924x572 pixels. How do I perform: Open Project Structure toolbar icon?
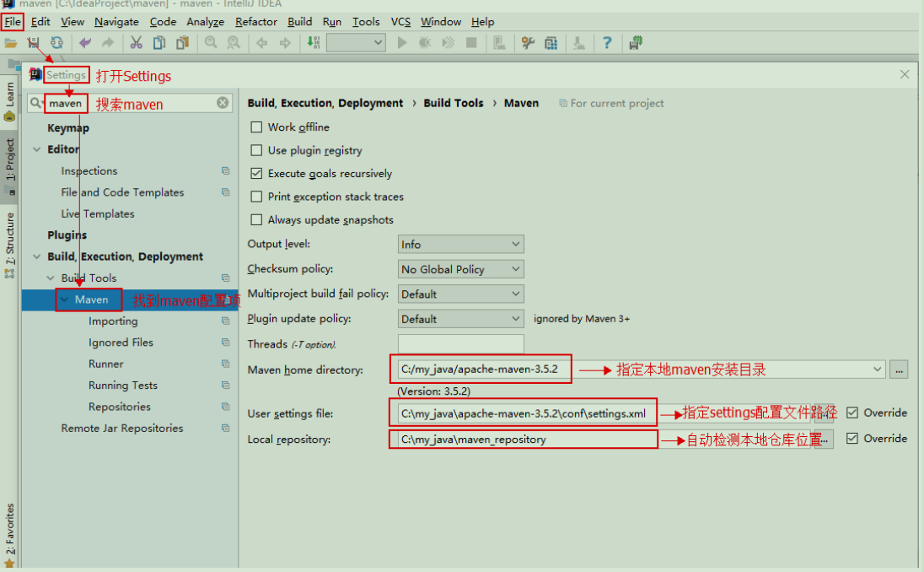point(551,43)
